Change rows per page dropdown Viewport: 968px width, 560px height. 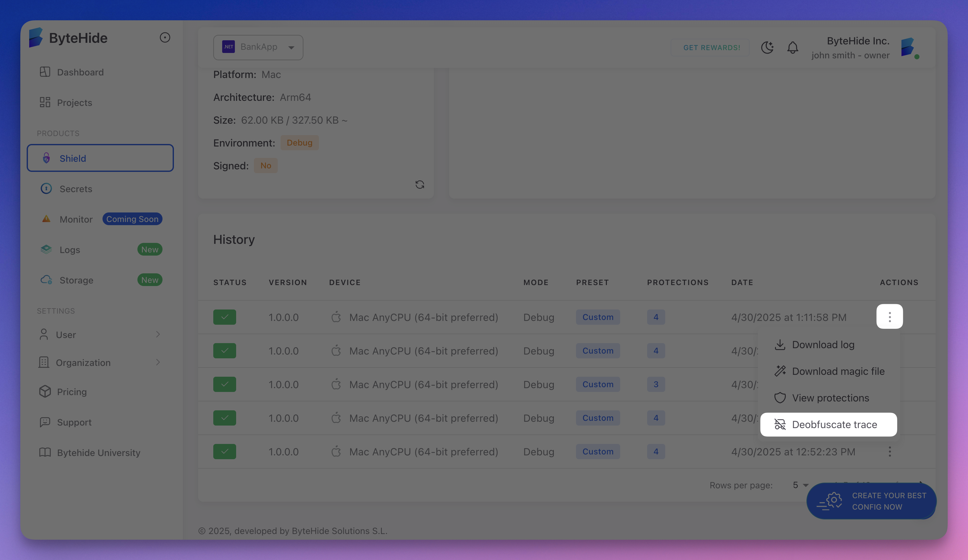click(800, 485)
